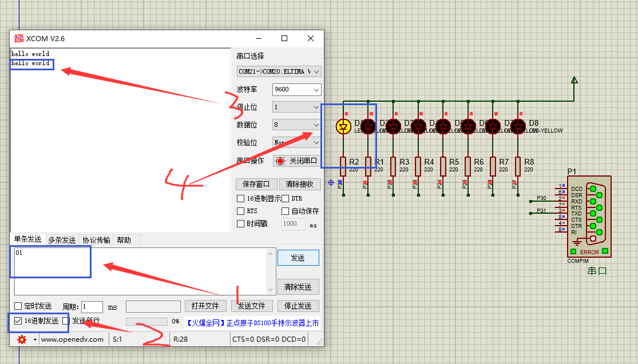638x364 pixels.
Task: Select the COMPIM serial port component P1
Action: (x=589, y=216)
